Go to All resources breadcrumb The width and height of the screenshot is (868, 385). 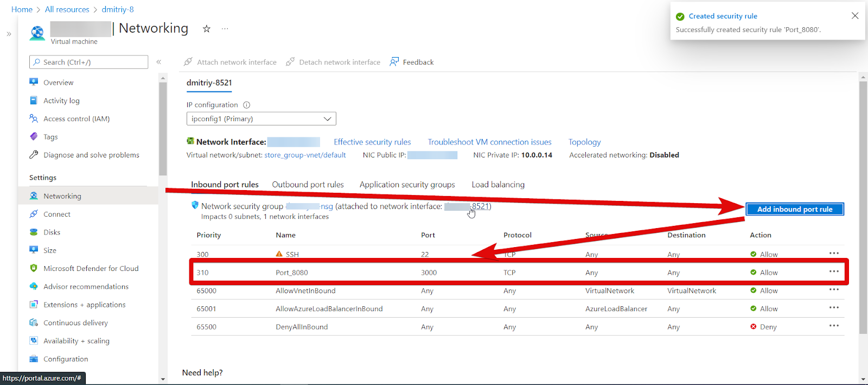tap(67, 9)
